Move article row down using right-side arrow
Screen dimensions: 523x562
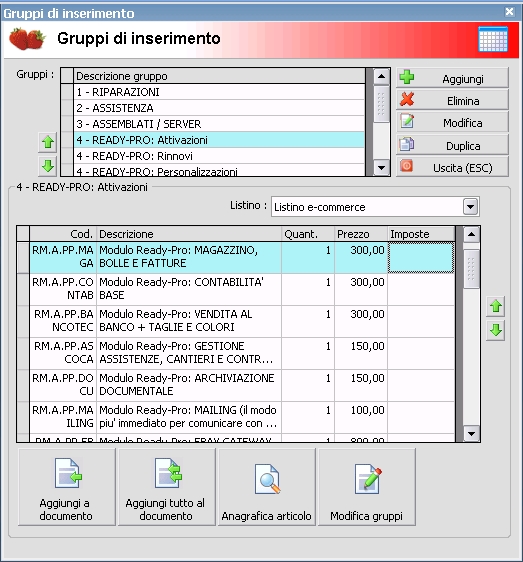tap(496, 330)
